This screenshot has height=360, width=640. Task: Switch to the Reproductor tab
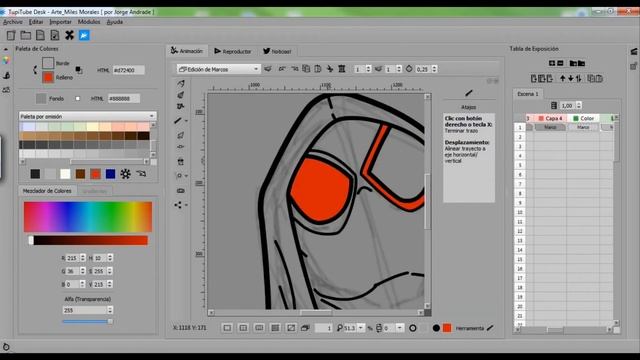(233, 51)
